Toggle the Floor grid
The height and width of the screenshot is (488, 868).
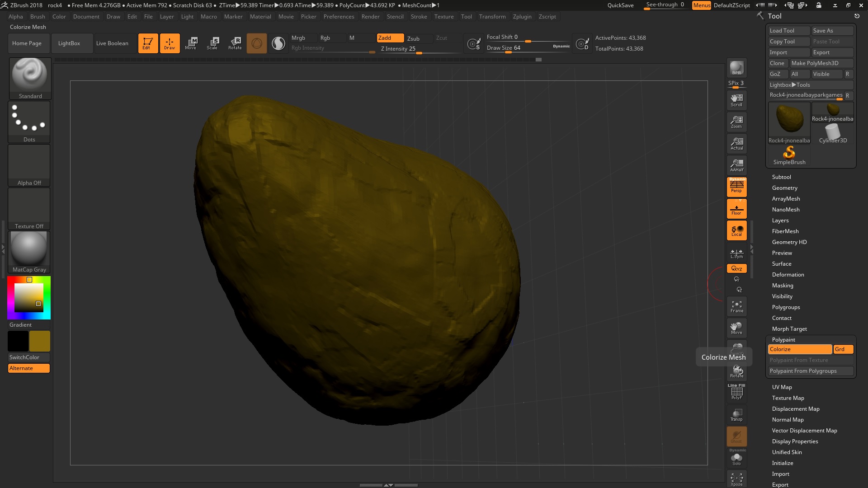point(736,209)
